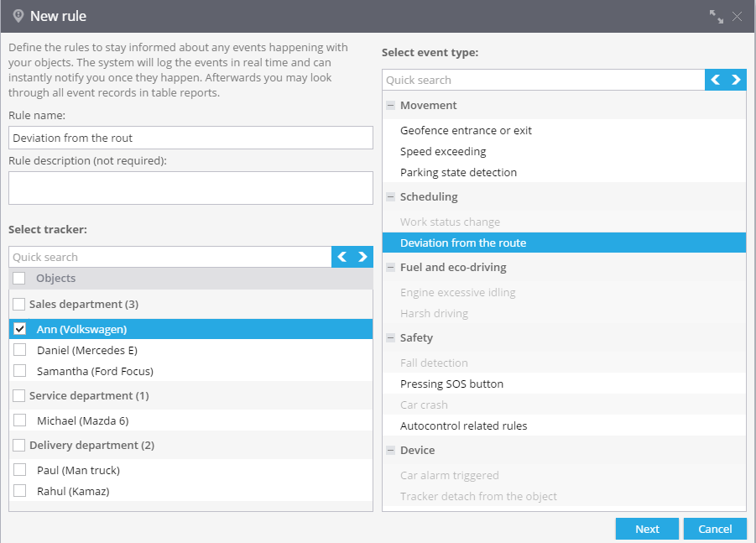The height and width of the screenshot is (543, 756).
Task: Click the Rule description text box
Action: [191, 188]
